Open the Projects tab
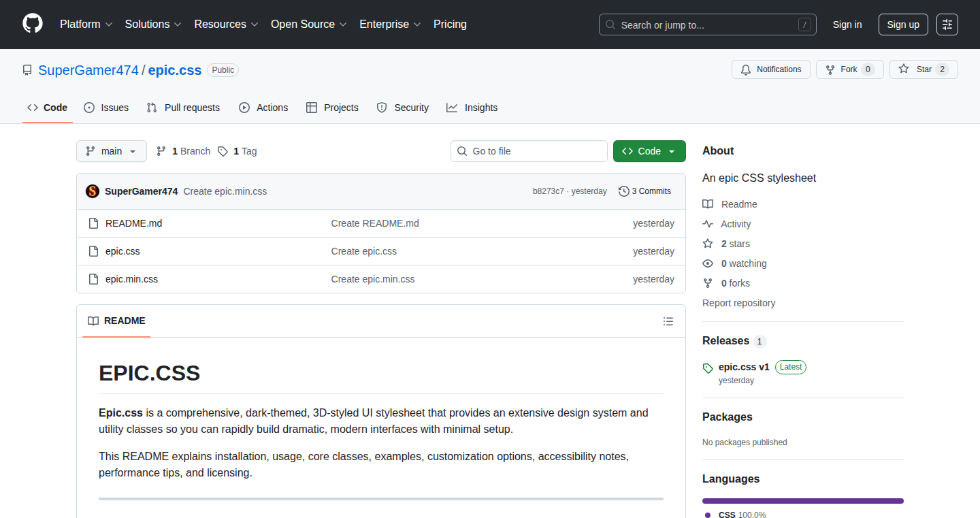This screenshot has width=980, height=518. coord(332,108)
